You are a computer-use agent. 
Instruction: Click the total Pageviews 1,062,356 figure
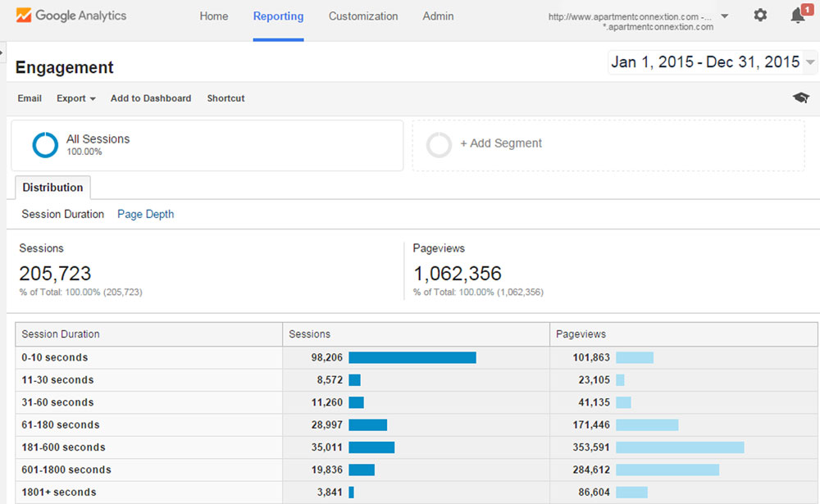457,274
